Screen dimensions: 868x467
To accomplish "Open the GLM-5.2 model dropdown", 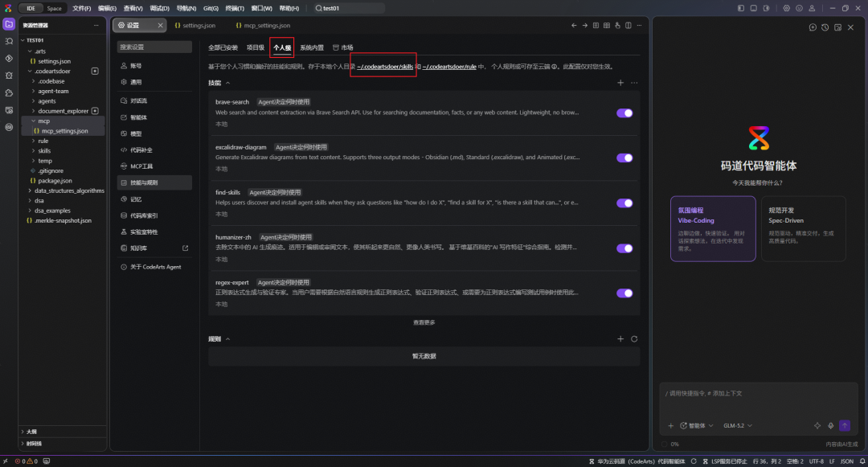I will (x=737, y=425).
